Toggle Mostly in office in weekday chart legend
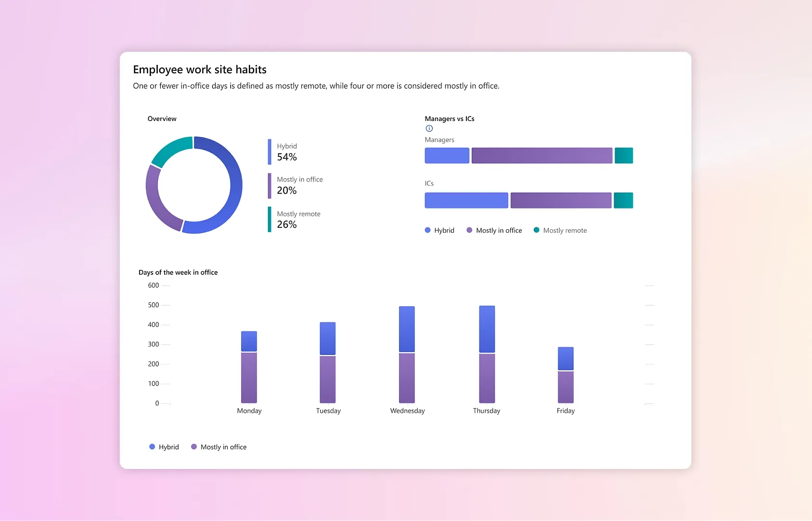 (219, 447)
